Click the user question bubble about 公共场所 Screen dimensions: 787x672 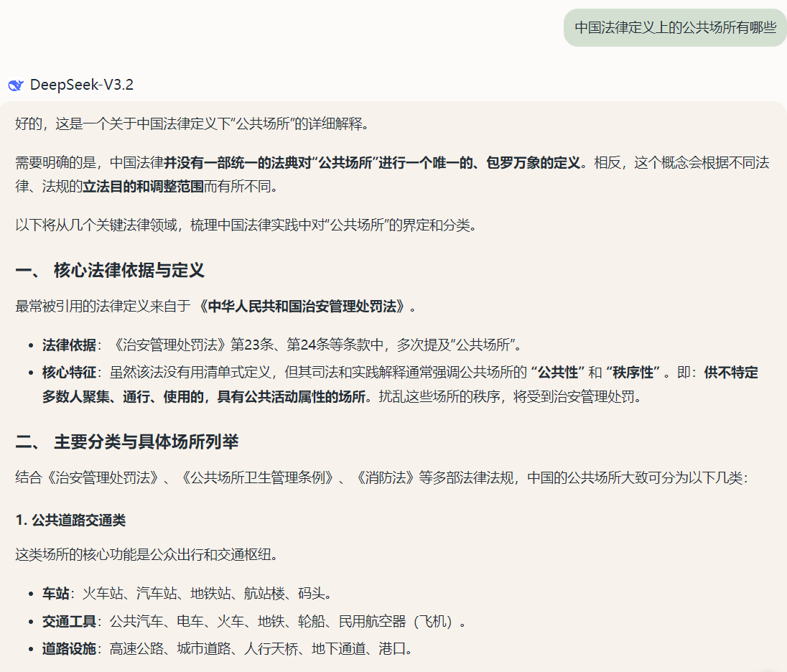tap(675, 27)
